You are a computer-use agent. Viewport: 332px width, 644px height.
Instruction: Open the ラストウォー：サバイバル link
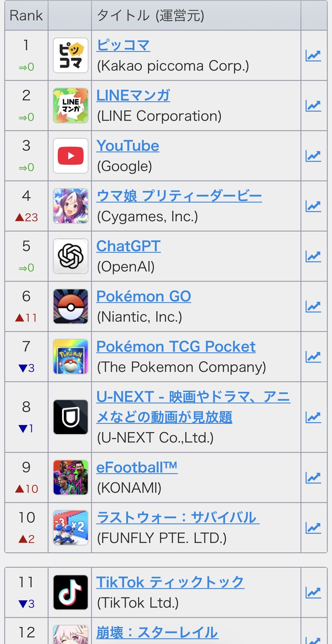coord(178,518)
